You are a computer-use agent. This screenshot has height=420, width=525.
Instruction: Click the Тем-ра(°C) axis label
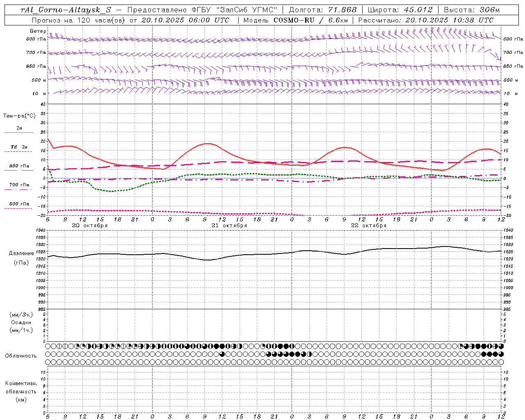click(x=19, y=116)
